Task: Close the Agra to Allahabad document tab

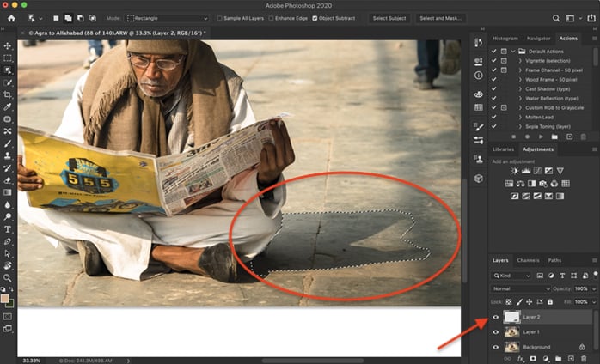Action: point(23,33)
